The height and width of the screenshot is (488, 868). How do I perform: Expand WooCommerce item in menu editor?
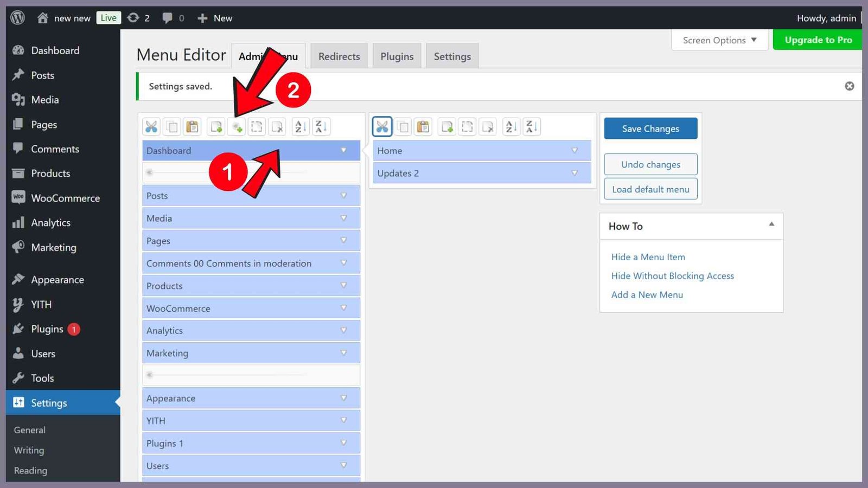(343, 308)
